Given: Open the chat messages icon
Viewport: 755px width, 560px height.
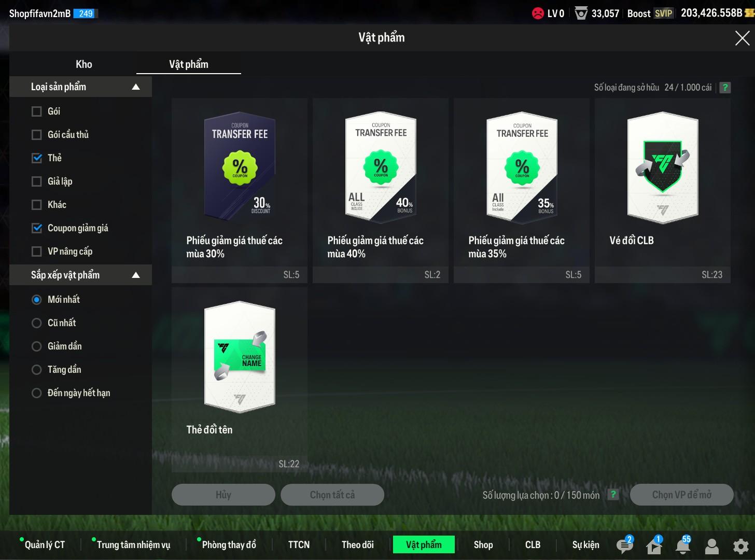Looking at the screenshot, I should 624,545.
